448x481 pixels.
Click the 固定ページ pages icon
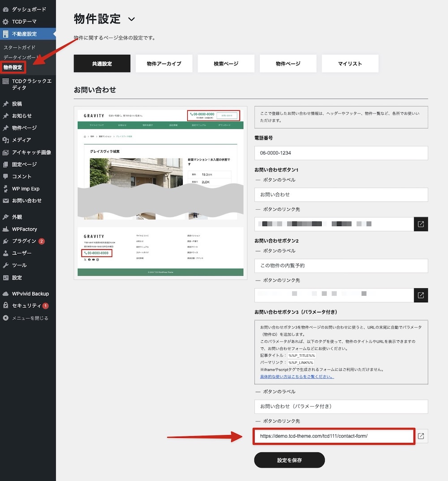pyautogui.click(x=5, y=165)
